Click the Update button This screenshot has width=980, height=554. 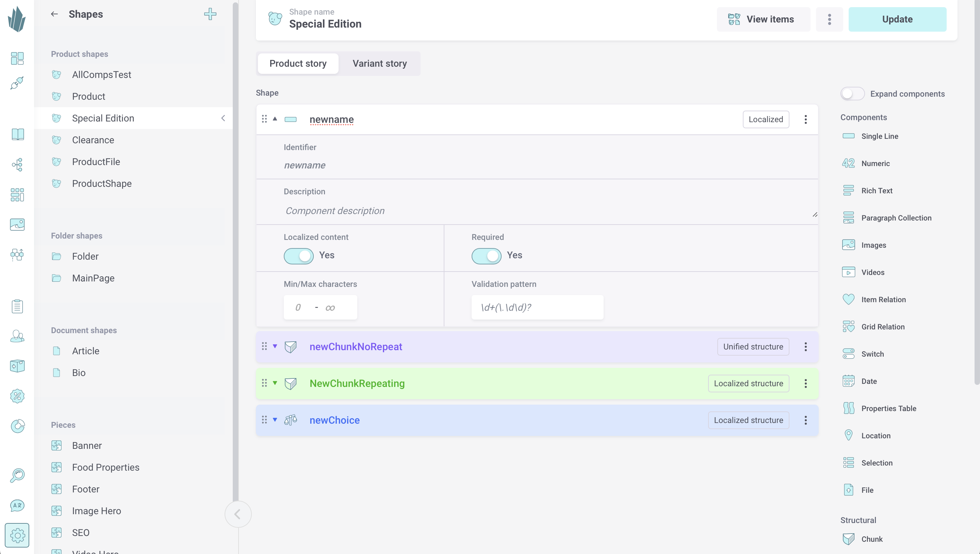pyautogui.click(x=897, y=19)
